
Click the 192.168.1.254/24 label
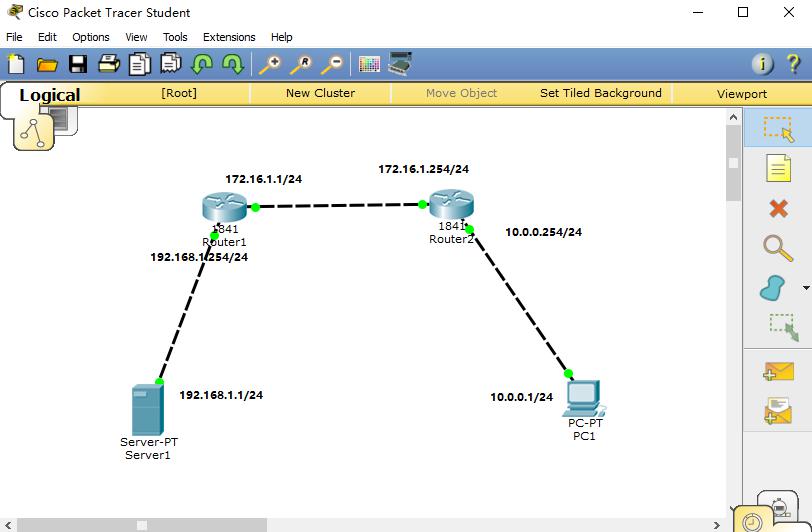point(199,257)
